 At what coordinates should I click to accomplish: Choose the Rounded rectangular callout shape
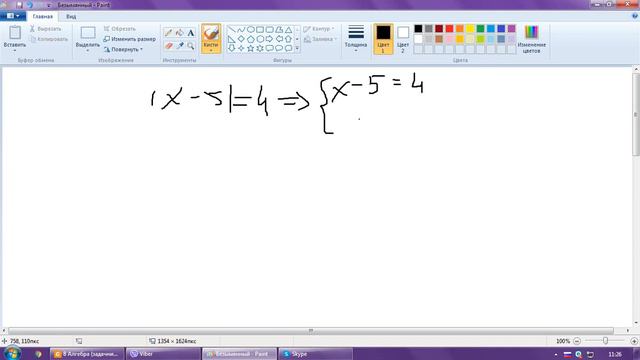[269, 48]
